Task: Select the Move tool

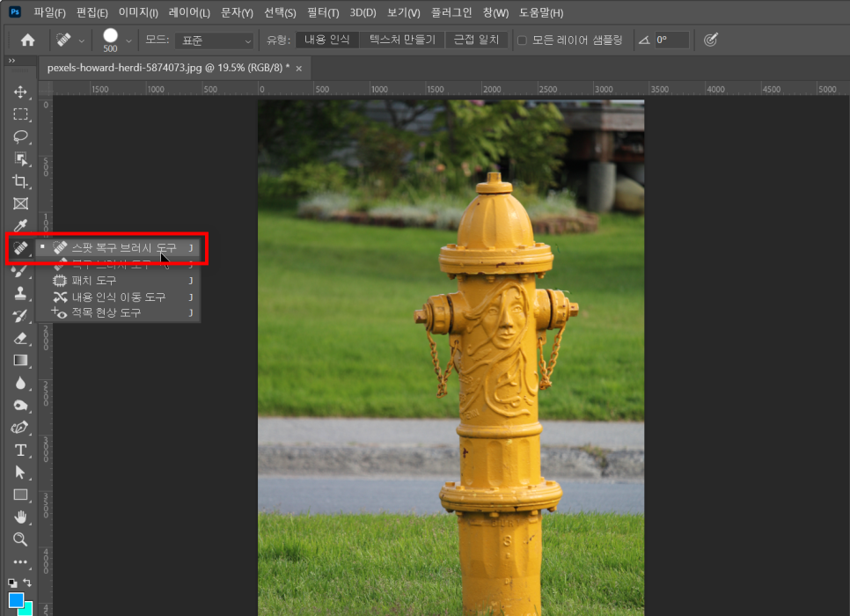Action: 20,92
